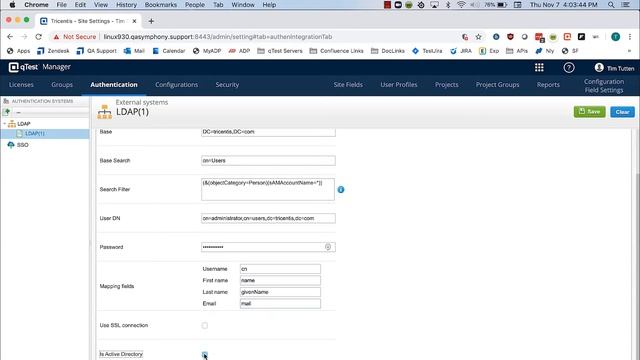Click the Base Search input field
The image size is (640, 360).
[x=268, y=160]
